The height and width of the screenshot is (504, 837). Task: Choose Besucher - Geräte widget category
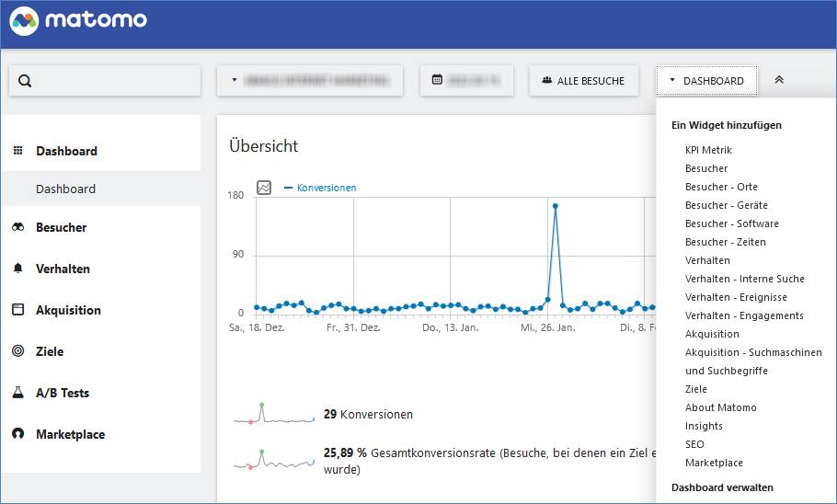click(726, 205)
